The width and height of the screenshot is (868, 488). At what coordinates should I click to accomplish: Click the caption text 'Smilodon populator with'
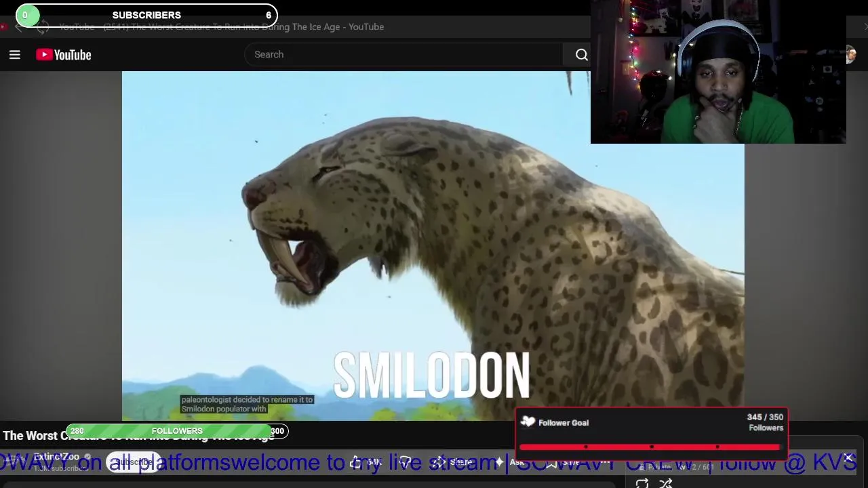[x=224, y=409]
